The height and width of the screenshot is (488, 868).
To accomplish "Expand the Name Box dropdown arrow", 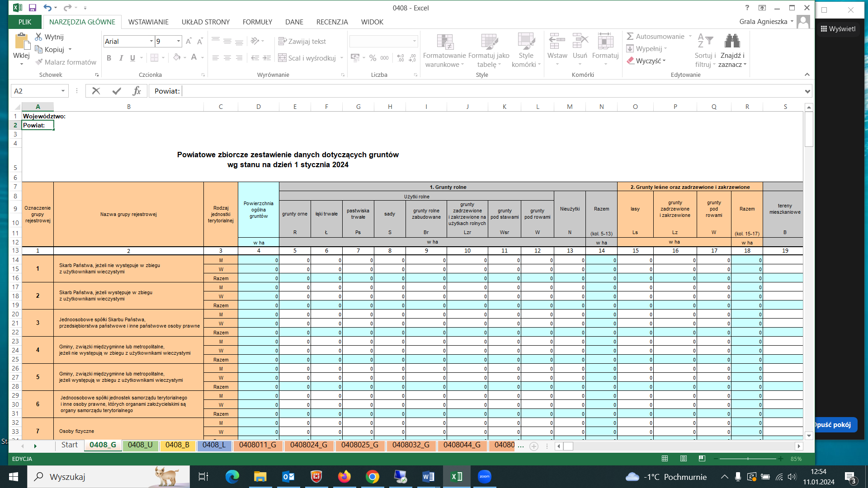I will (63, 91).
